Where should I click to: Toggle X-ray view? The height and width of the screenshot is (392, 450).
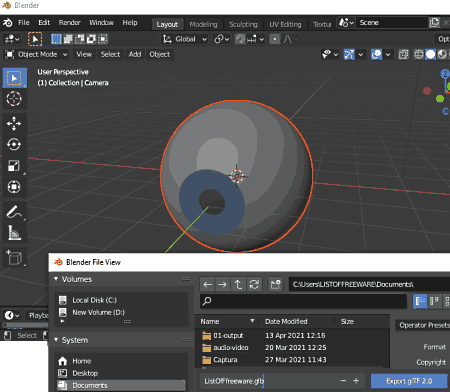(x=403, y=54)
